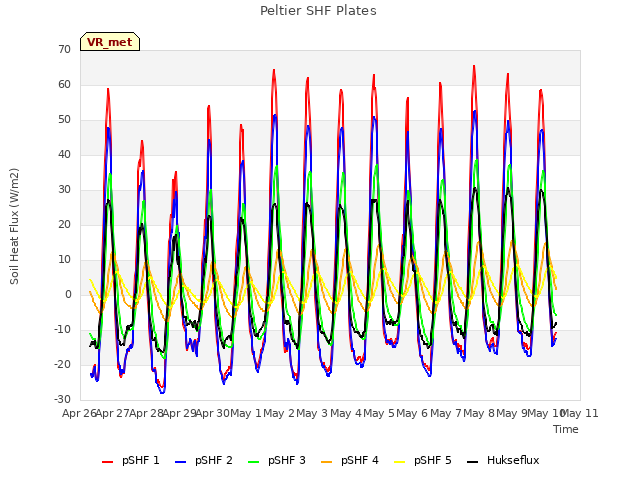The image size is (640, 480).
Task: Click the May 8 x-axis date label
Action: [479, 413]
